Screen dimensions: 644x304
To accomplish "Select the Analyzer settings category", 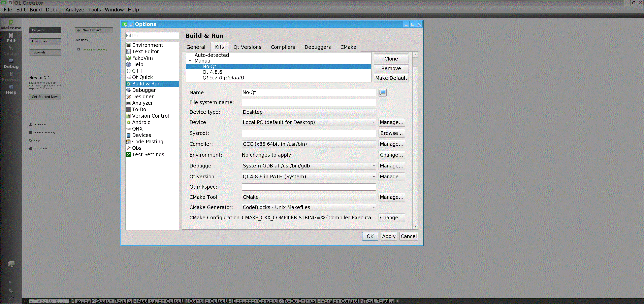I will click(142, 103).
